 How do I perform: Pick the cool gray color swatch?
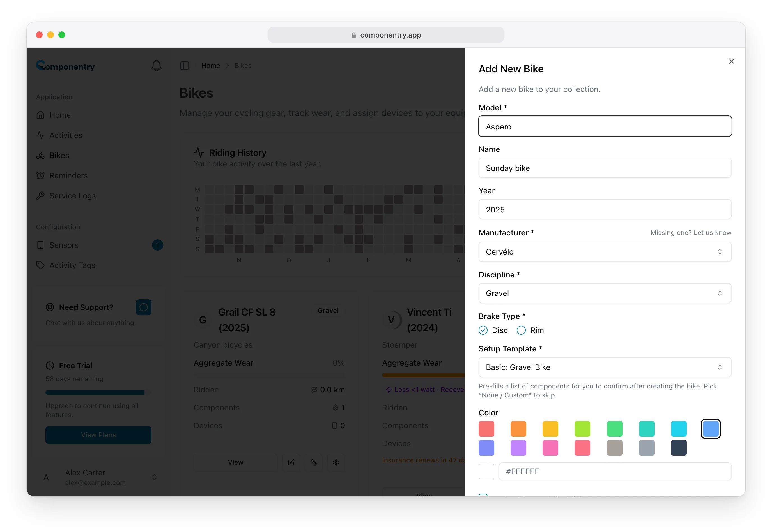click(x=647, y=448)
